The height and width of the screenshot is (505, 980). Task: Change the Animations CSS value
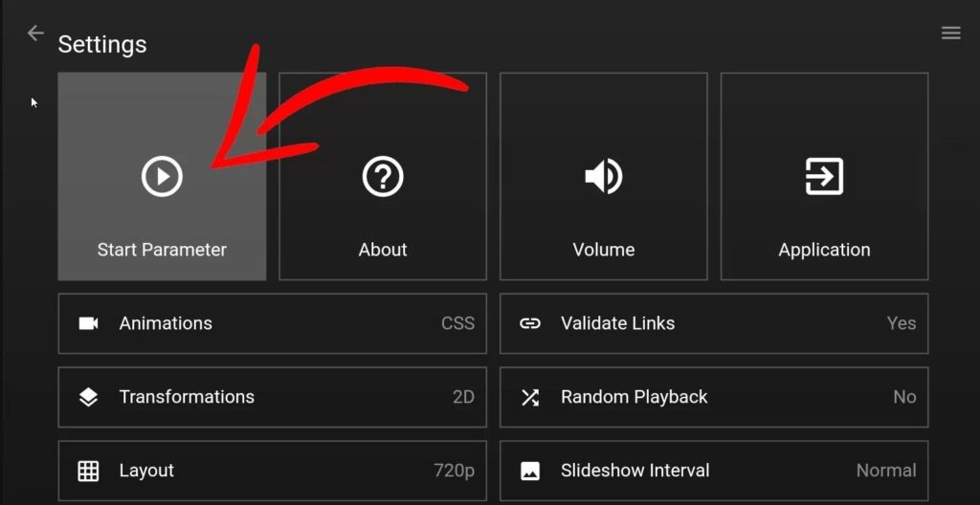coord(457,323)
